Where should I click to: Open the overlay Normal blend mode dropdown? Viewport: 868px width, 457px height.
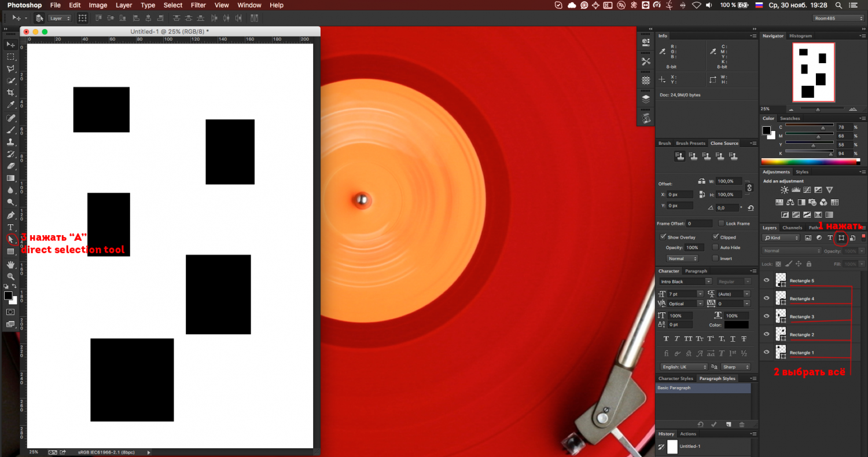[x=682, y=258]
